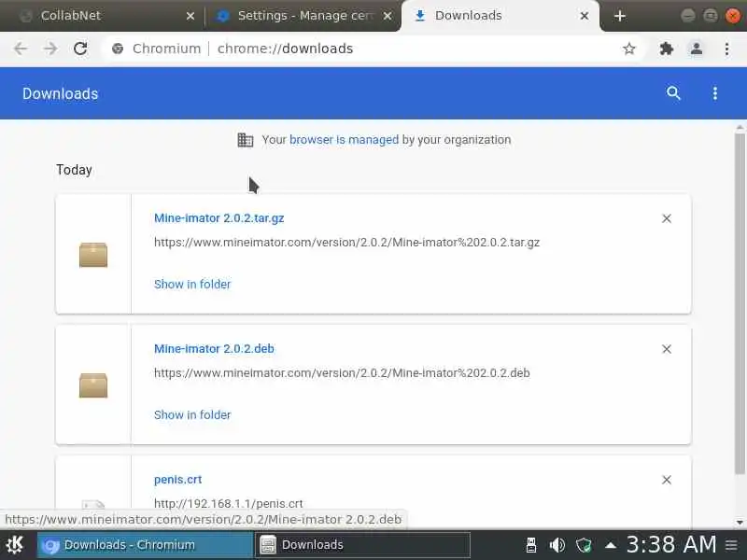
Task: Click the managed organization building icon
Action: point(246,140)
